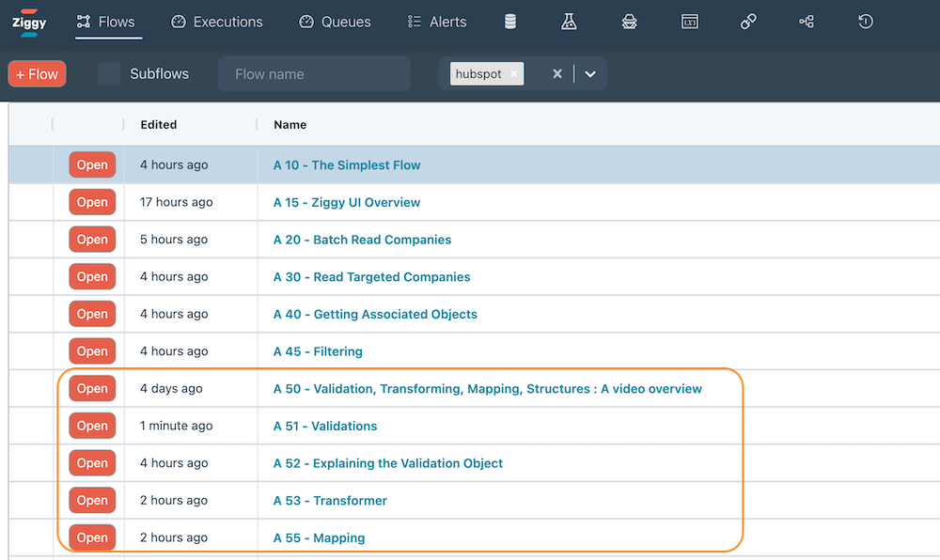Open the variables window icon
The width and height of the screenshot is (940, 560).
(x=690, y=22)
